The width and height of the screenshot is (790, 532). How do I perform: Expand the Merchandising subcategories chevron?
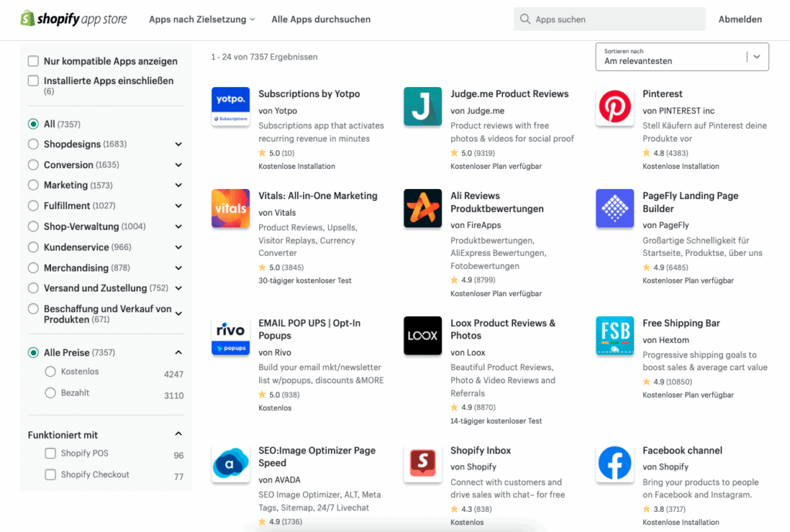(x=178, y=268)
